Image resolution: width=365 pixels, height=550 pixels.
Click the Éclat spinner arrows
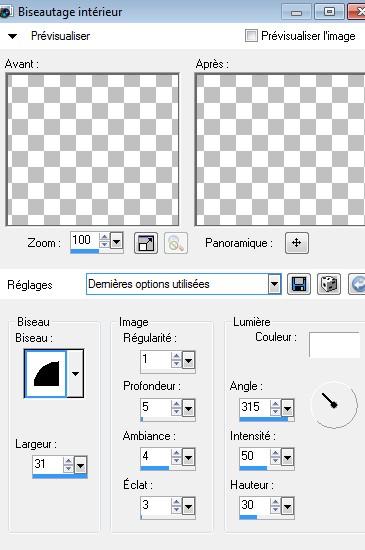[176, 506]
